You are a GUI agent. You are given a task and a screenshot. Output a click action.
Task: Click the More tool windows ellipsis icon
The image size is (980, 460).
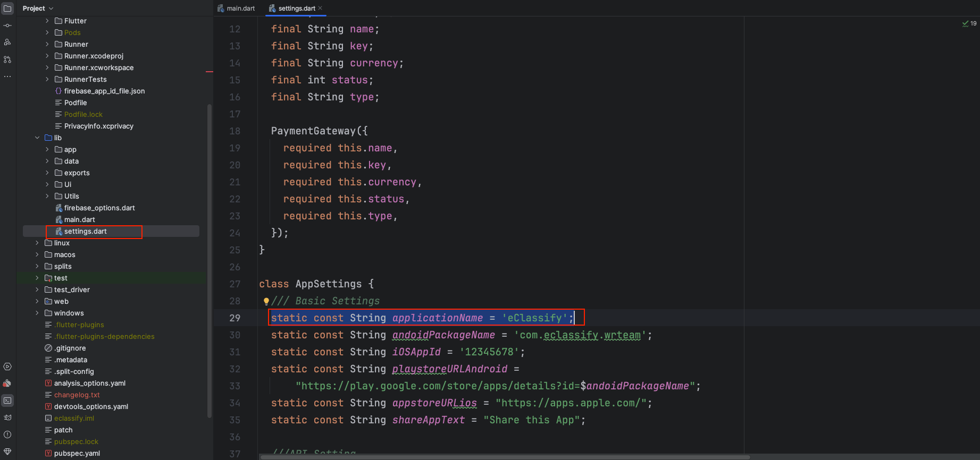[7, 76]
